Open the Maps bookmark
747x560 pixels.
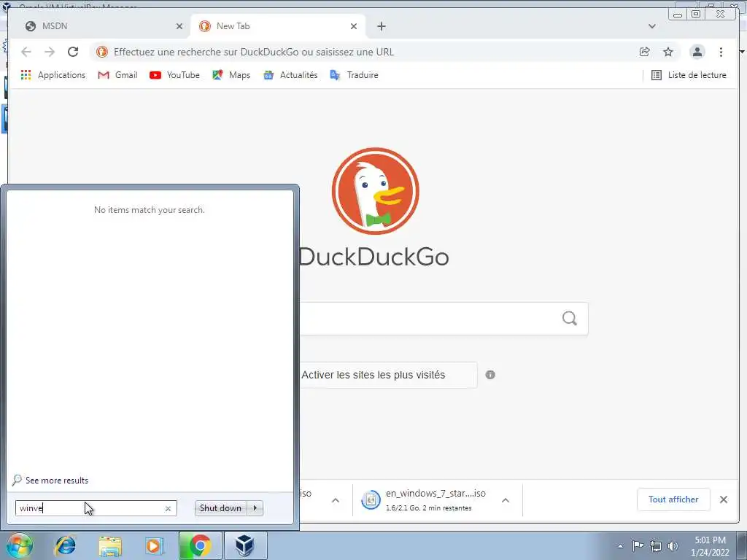231,75
